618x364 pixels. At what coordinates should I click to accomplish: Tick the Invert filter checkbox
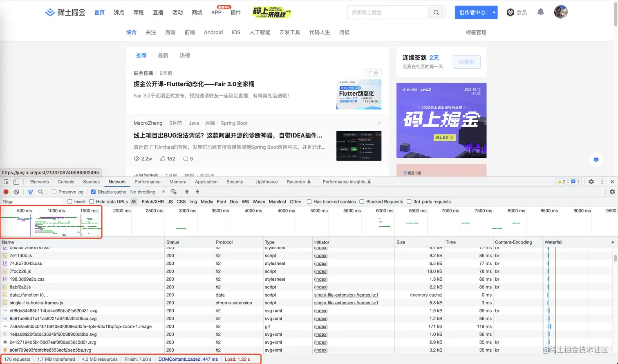pyautogui.click(x=70, y=202)
